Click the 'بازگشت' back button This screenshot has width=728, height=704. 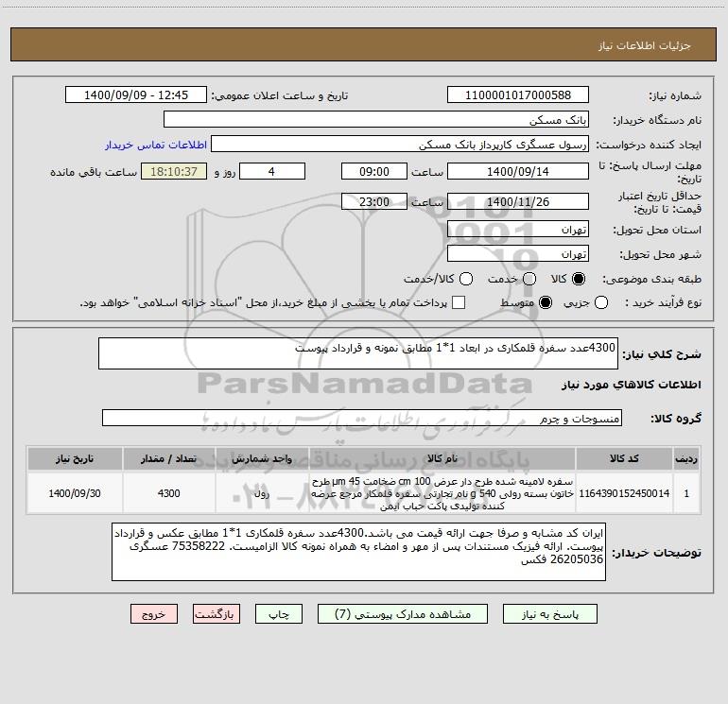pos(217,613)
